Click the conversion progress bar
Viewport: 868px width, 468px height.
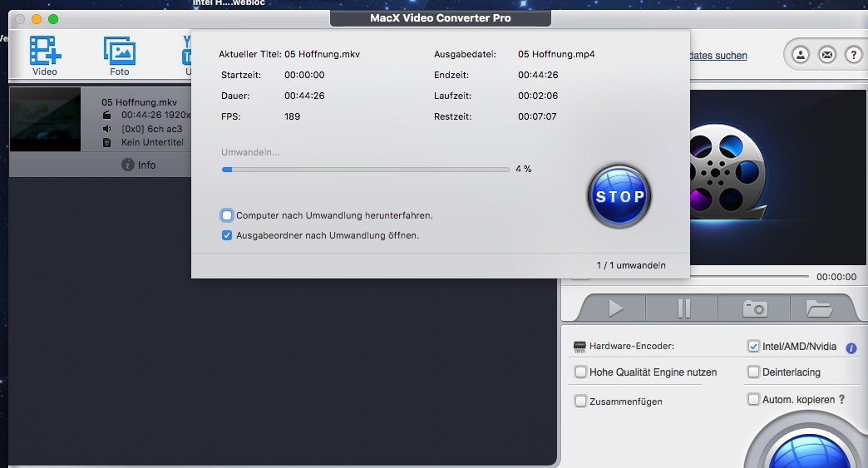point(365,170)
